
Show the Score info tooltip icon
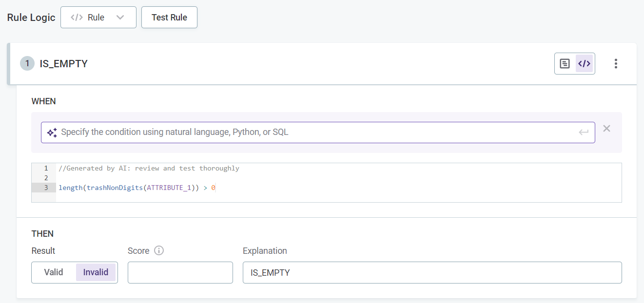(159, 250)
